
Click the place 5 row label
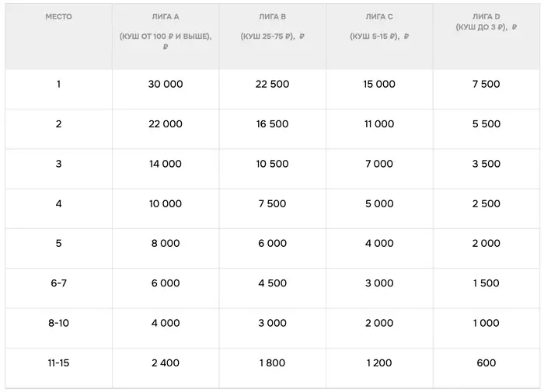(x=58, y=244)
